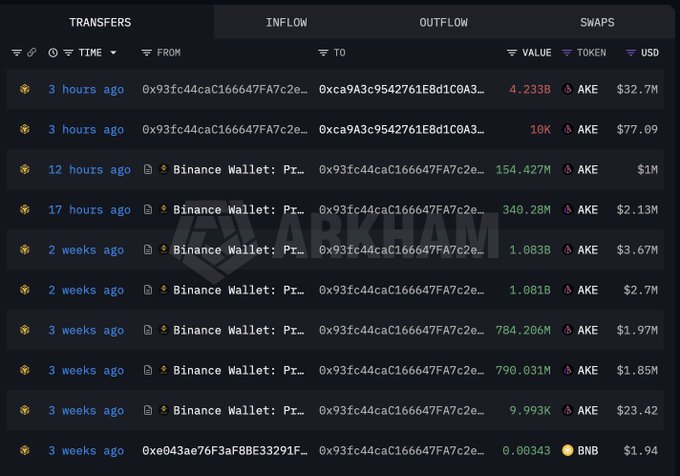Expand the TIME sort dropdown arrow
680x476 pixels.
(113, 53)
